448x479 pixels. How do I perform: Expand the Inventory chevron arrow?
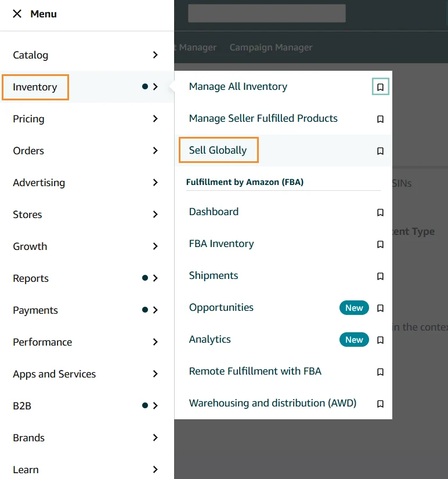click(156, 87)
